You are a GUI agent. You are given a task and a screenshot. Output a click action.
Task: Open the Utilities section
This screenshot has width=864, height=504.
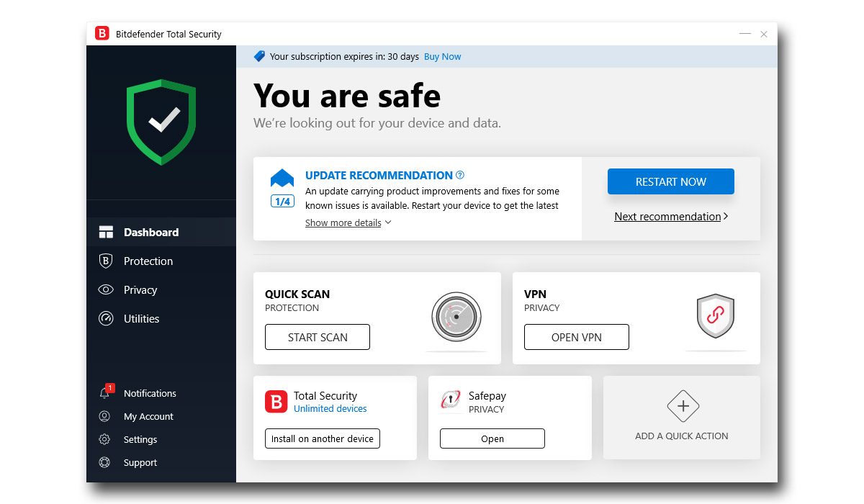click(141, 319)
